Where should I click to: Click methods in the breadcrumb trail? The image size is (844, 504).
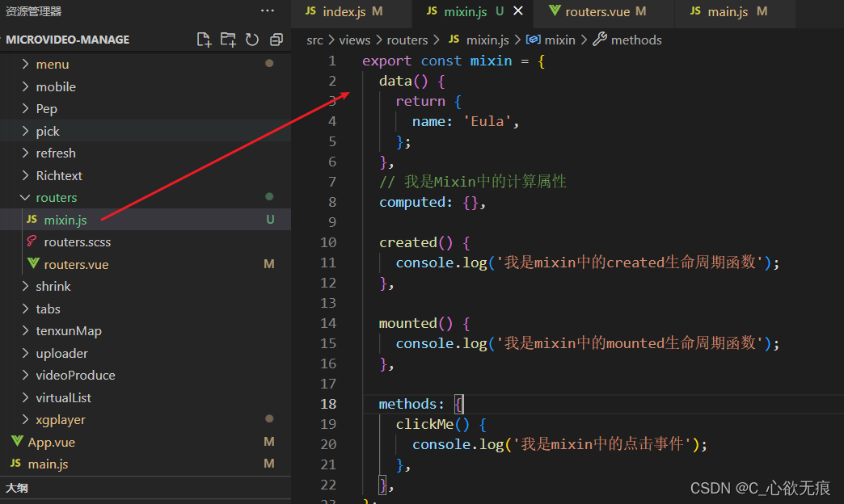coord(638,39)
